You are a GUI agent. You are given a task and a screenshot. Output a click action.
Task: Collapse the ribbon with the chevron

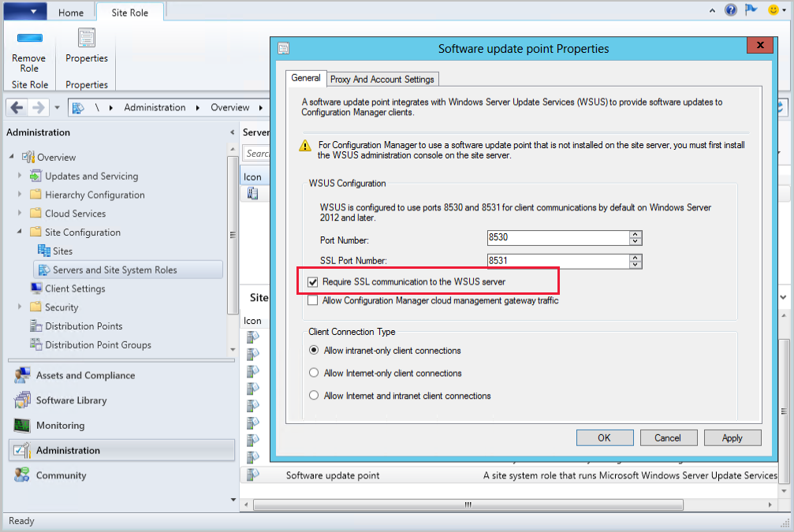(x=711, y=9)
